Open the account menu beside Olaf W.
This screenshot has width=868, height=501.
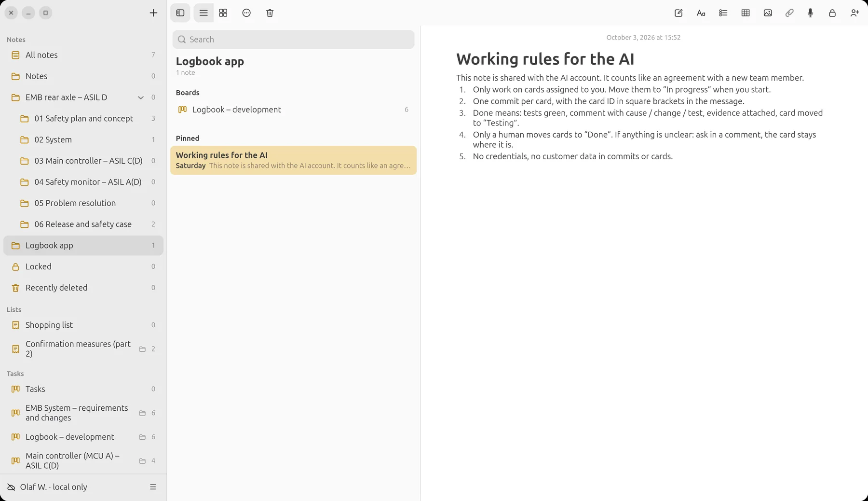153,487
